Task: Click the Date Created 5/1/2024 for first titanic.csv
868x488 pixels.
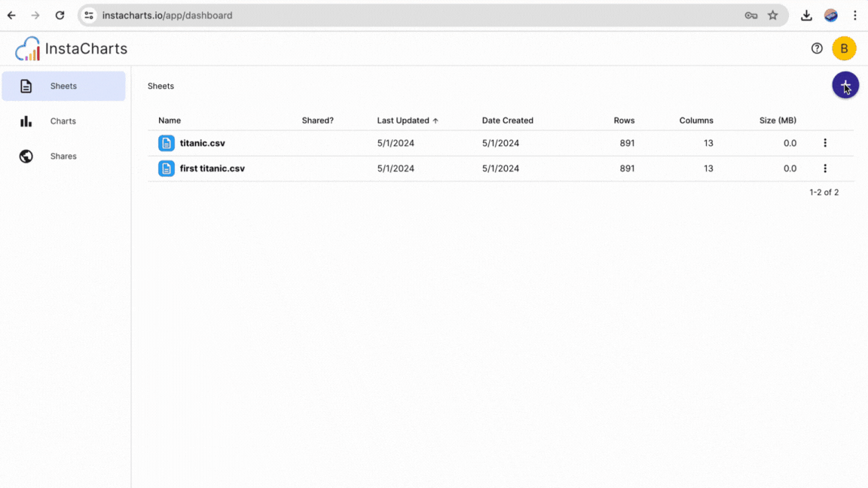Action: pyautogui.click(x=500, y=168)
